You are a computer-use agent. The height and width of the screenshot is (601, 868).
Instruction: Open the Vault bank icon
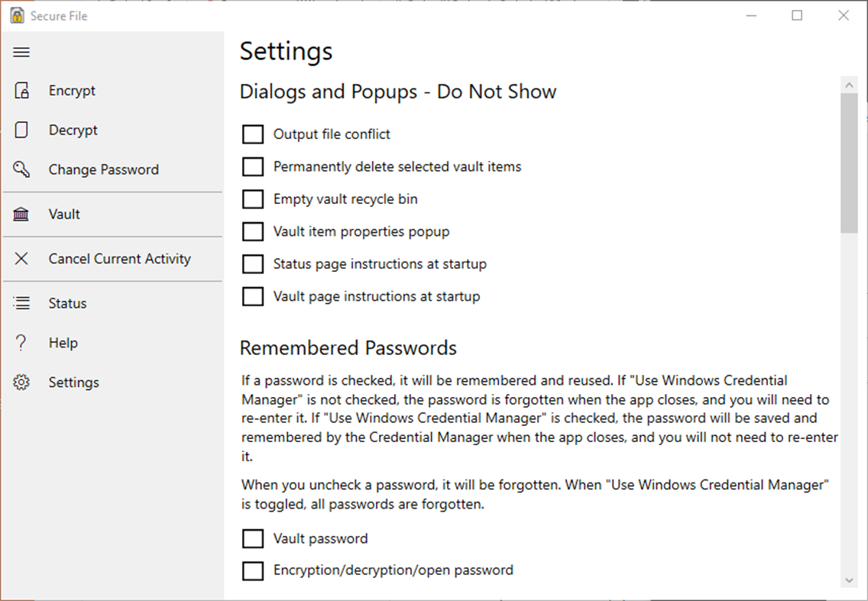(x=21, y=215)
